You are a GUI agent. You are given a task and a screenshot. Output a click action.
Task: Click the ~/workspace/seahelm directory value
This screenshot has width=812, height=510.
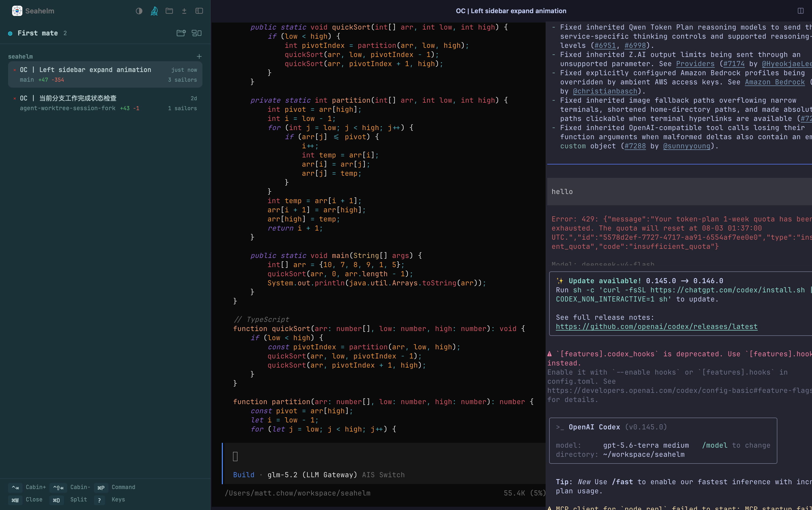point(644,454)
